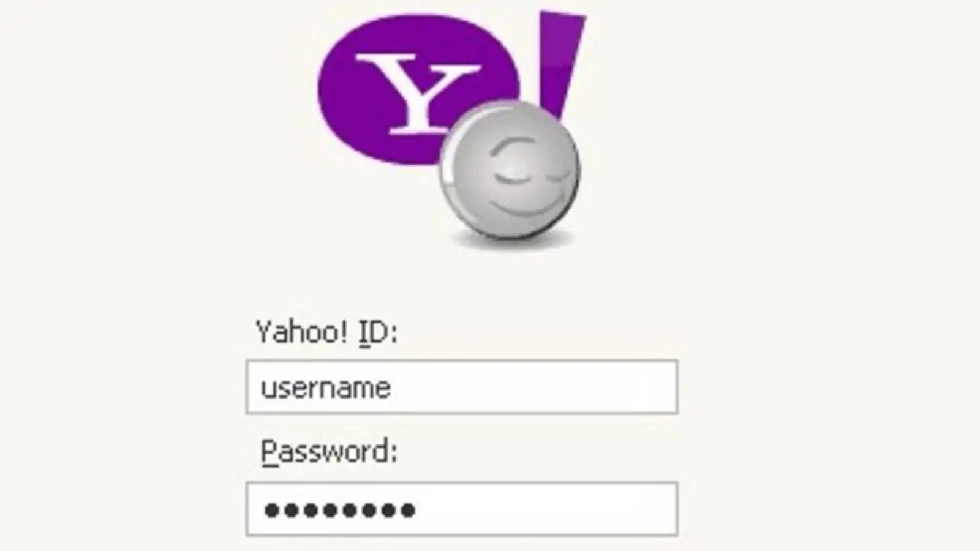Screen dimensions: 980x551
Task: Place cursor at the first password dot
Action: (271, 509)
